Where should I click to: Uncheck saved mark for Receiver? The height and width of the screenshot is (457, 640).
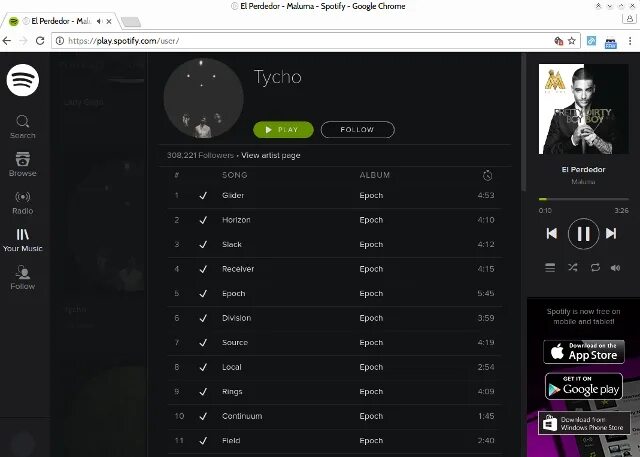point(203,269)
